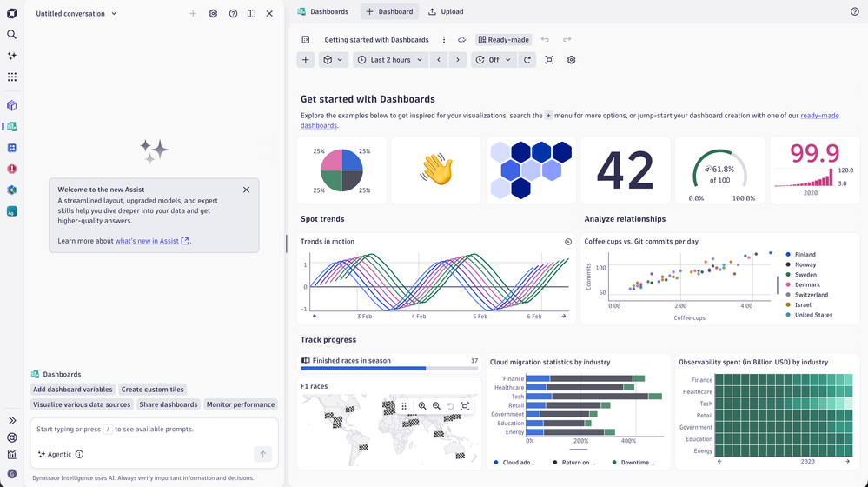The width and height of the screenshot is (868, 487).
Task: Click the refresh dashboard icon
Action: pyautogui.click(x=527, y=60)
